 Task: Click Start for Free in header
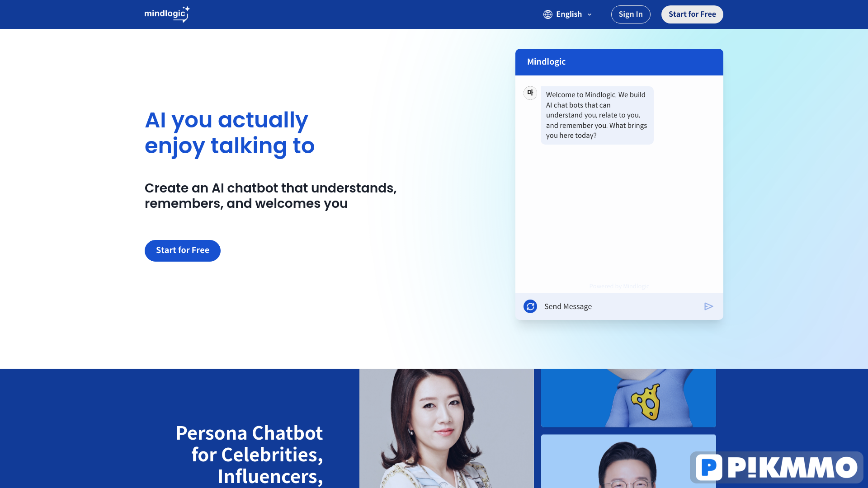coord(692,14)
